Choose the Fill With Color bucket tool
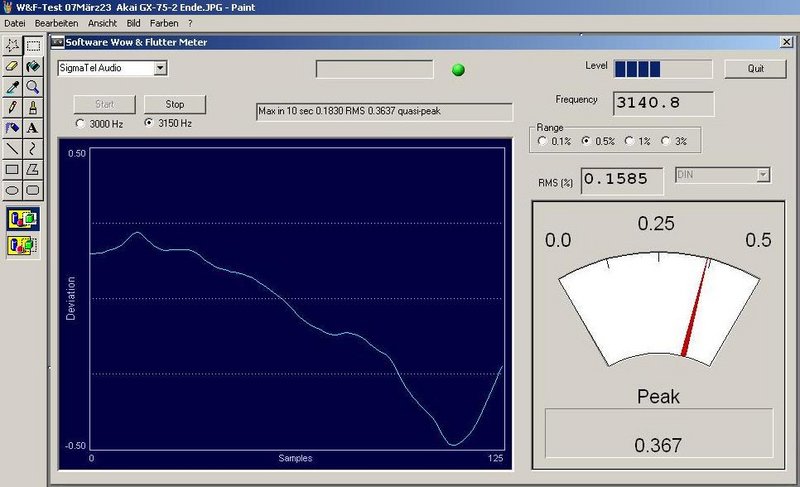The height and width of the screenshot is (487, 800). [33, 66]
